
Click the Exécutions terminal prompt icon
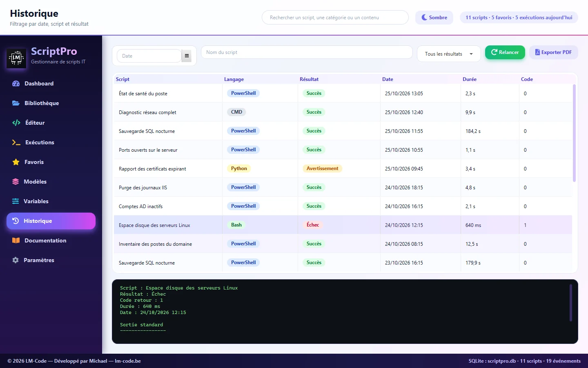[16, 142]
